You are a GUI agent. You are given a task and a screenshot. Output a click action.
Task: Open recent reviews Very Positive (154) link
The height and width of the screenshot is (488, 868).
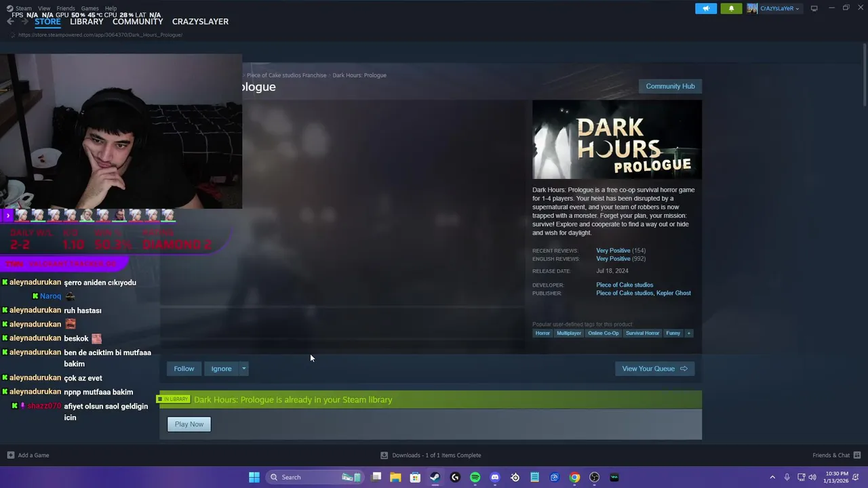620,251
